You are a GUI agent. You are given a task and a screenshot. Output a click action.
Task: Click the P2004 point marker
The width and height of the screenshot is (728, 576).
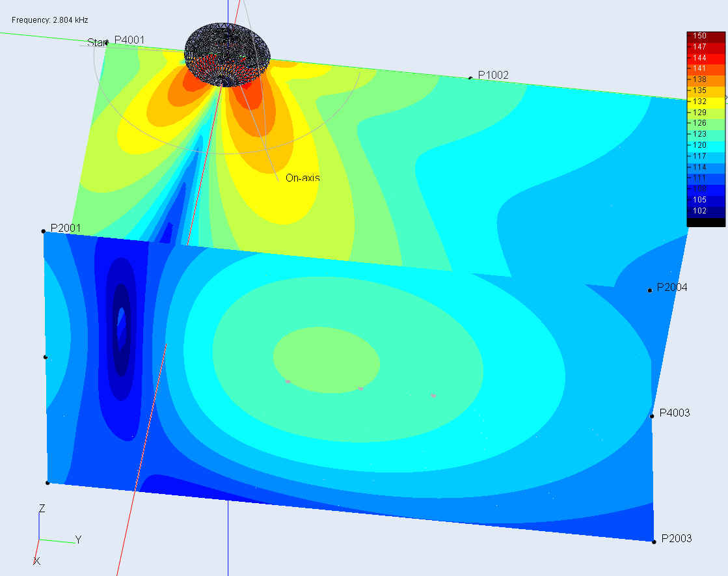pyautogui.click(x=649, y=290)
